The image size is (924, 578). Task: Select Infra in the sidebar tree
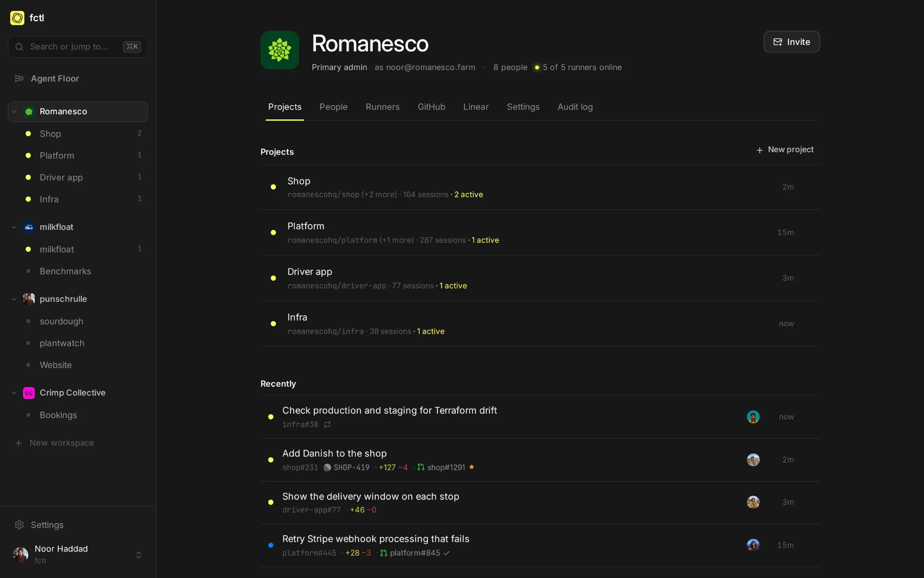click(78, 199)
